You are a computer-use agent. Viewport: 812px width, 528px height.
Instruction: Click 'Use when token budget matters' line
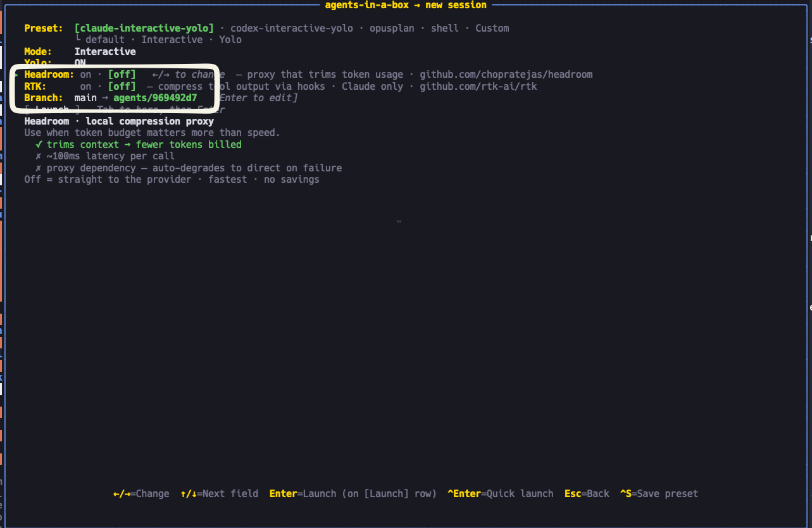(x=152, y=133)
